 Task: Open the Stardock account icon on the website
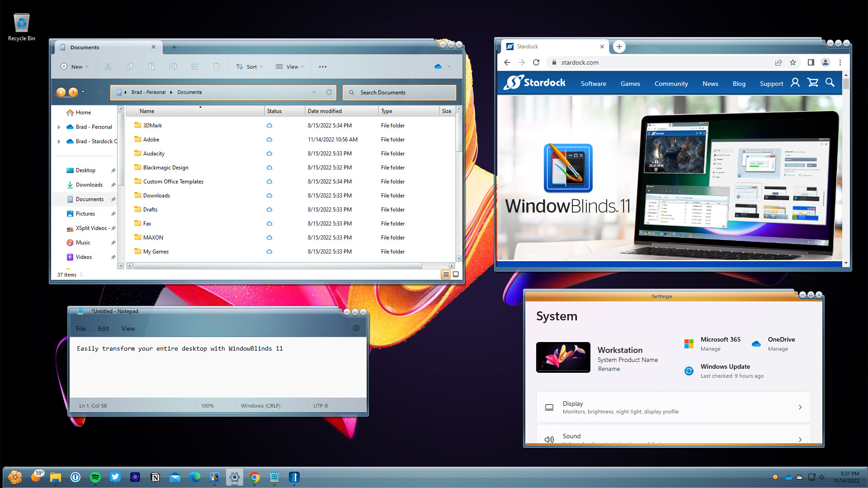tap(795, 83)
